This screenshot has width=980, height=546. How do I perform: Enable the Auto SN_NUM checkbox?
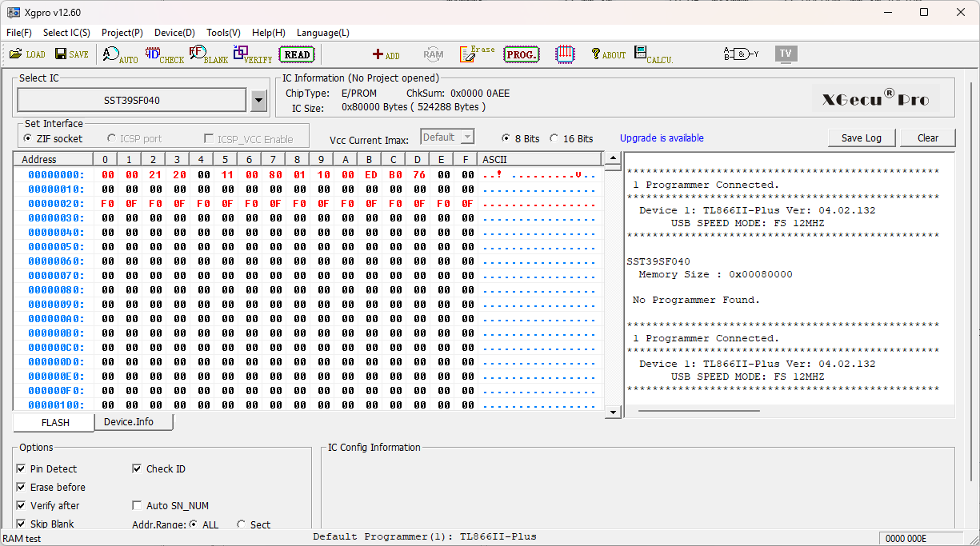138,506
